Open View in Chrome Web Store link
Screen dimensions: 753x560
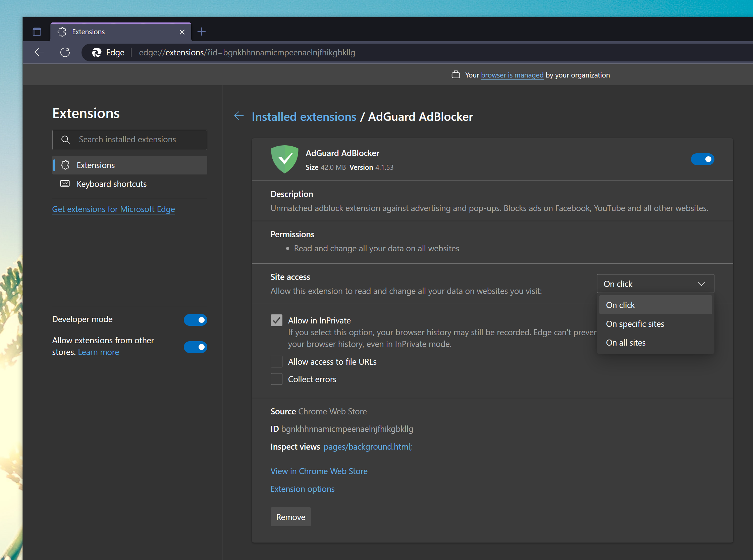coord(319,471)
